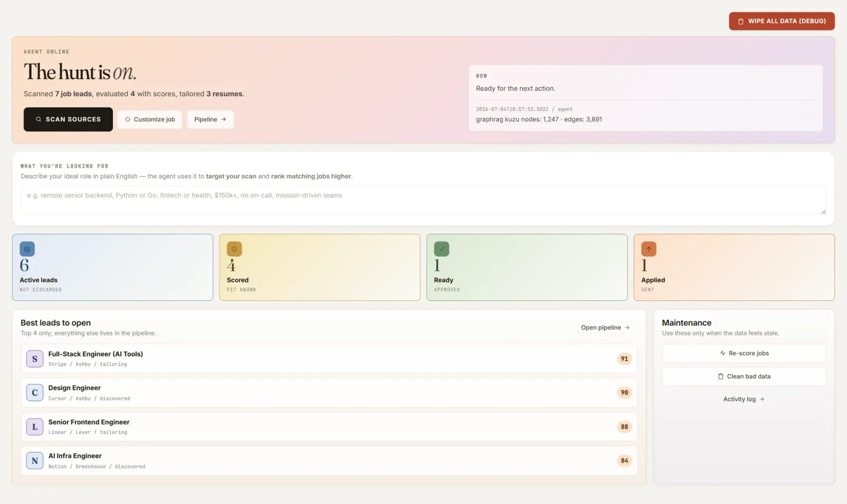Click the 90 score badge
Screen dimensions: 847x504
(x=625, y=393)
